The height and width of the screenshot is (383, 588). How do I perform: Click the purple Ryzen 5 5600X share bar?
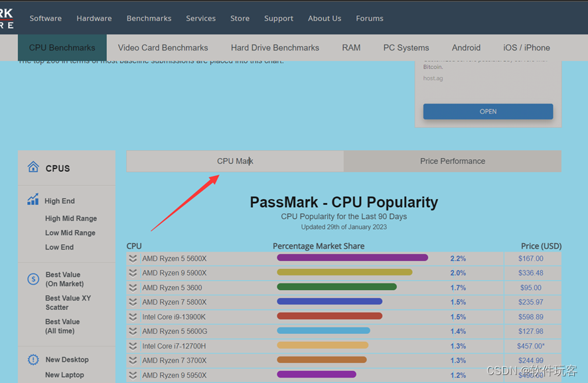coord(352,258)
